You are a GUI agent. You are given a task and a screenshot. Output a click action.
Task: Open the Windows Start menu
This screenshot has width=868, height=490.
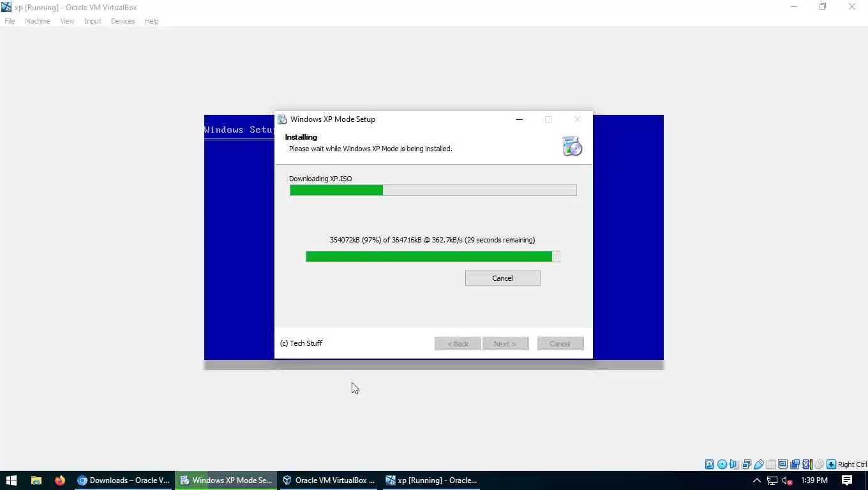coord(11,480)
